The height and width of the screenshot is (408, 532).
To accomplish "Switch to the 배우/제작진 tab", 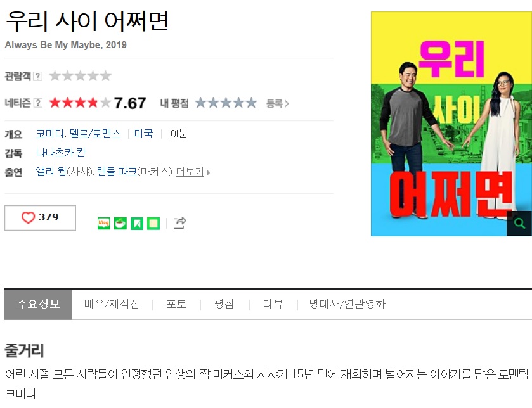I will pos(112,304).
